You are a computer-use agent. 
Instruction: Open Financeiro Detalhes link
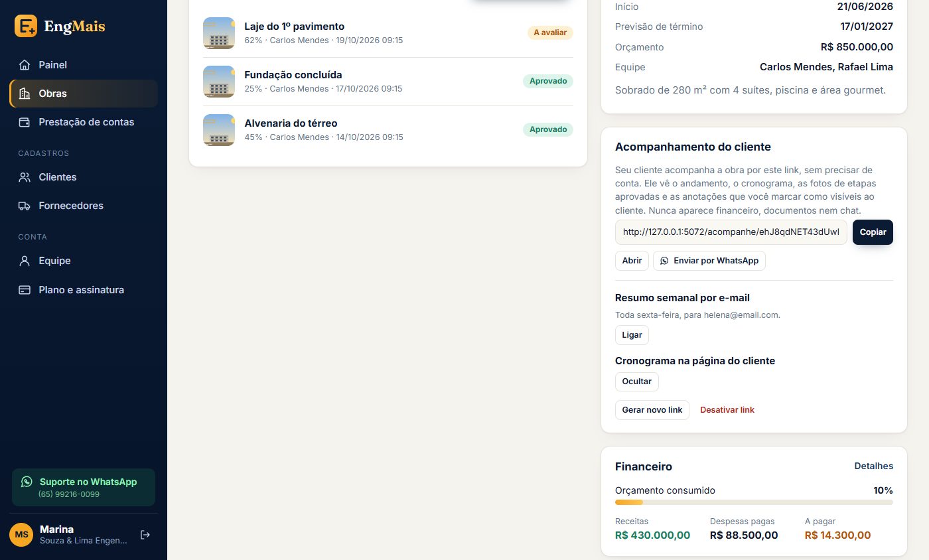[873, 466]
